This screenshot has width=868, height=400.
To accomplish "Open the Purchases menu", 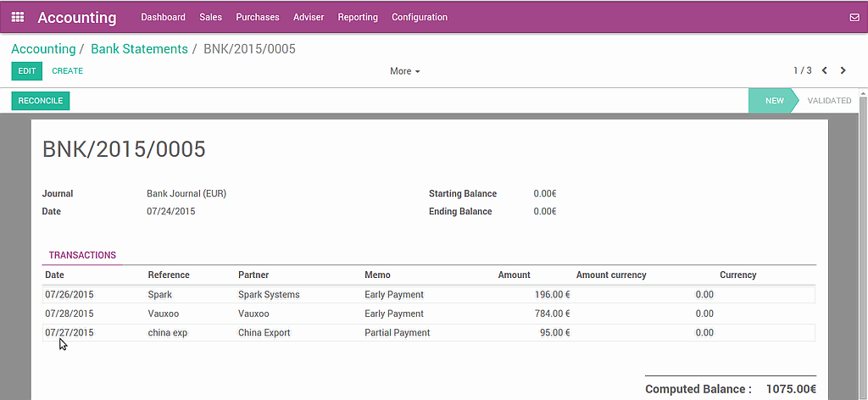I will click(x=258, y=17).
